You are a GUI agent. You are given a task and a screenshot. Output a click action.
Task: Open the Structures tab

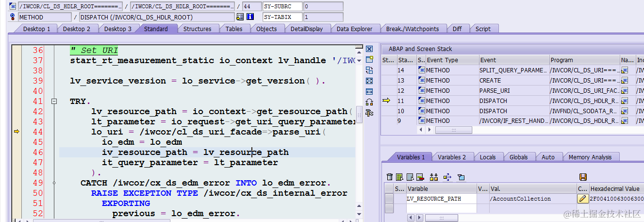(x=197, y=29)
